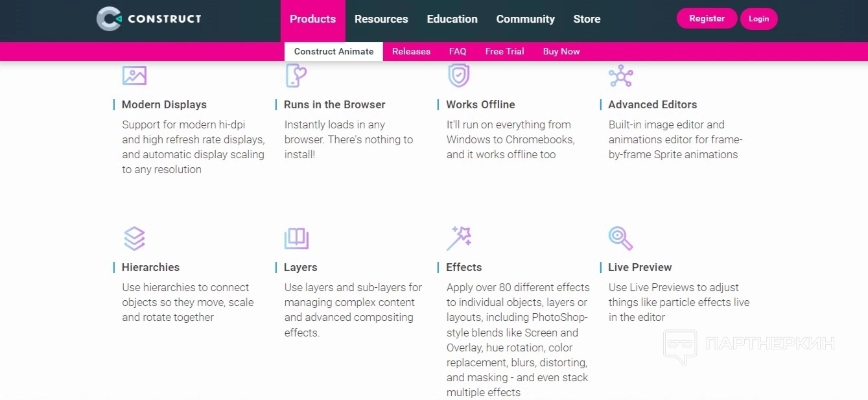This screenshot has width=868, height=400.
Task: Open the Community menu
Action: pos(525,19)
